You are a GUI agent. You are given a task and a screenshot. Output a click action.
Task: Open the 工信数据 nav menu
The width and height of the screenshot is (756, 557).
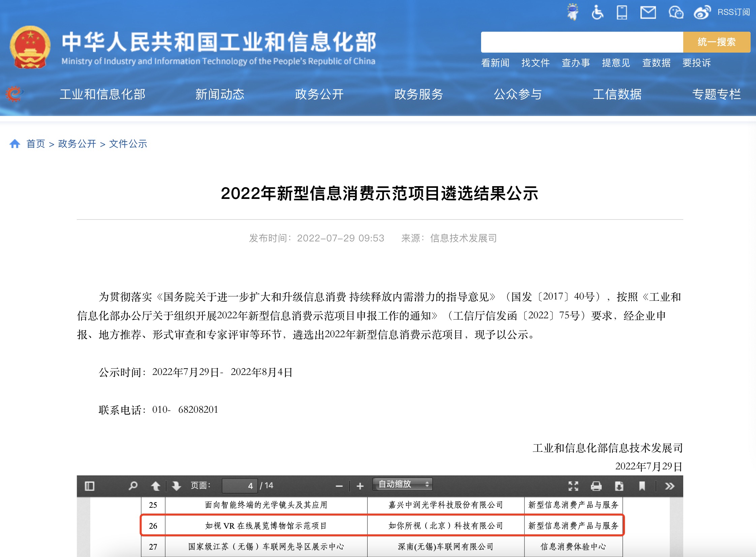pos(617,94)
